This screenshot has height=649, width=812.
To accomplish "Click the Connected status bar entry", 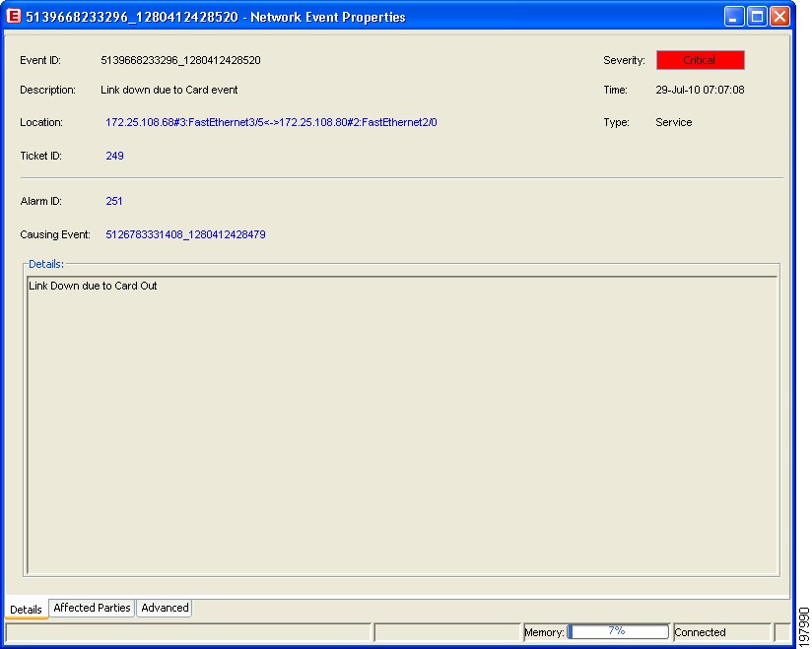I will (721, 632).
